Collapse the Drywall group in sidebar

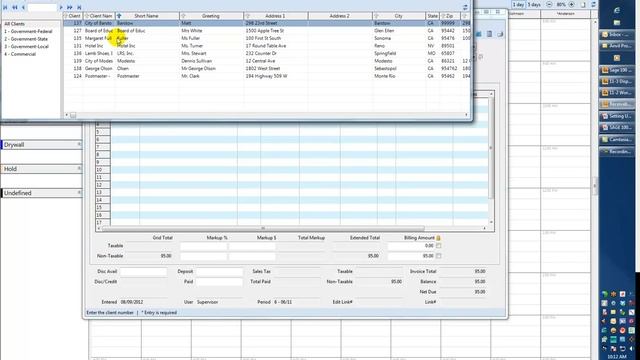[x=79, y=144]
